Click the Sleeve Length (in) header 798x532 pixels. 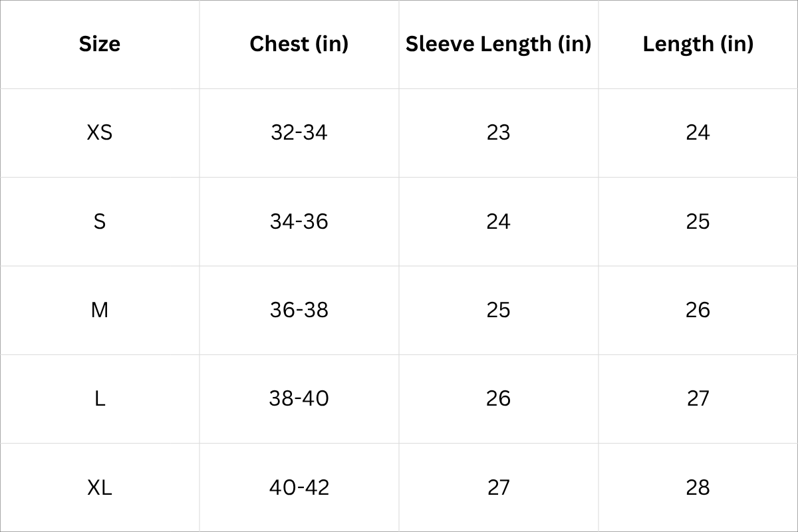click(x=498, y=44)
